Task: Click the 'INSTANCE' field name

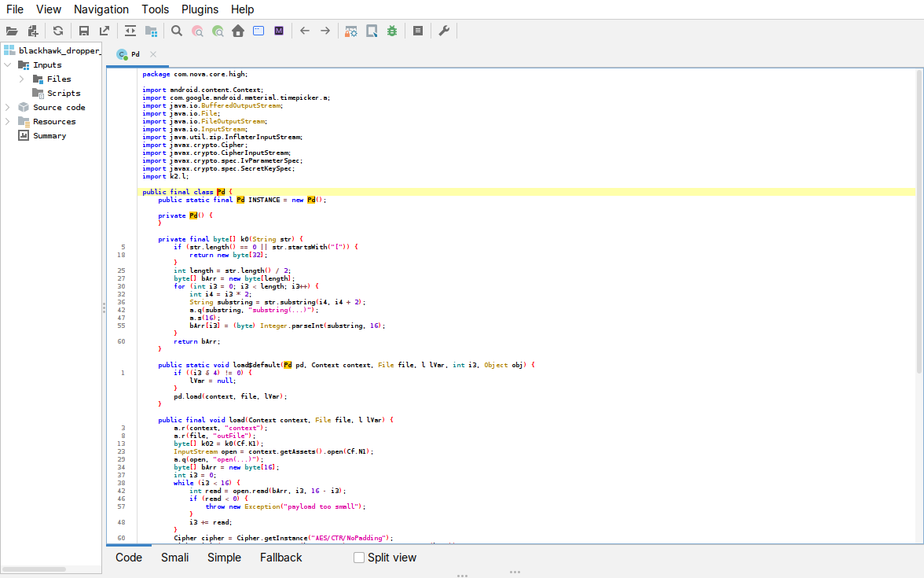Action: click(264, 200)
